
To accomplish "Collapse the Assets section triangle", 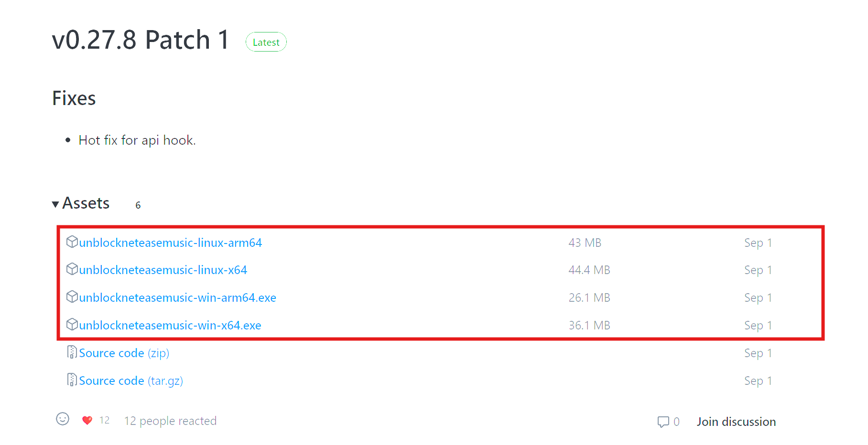I will click(55, 204).
